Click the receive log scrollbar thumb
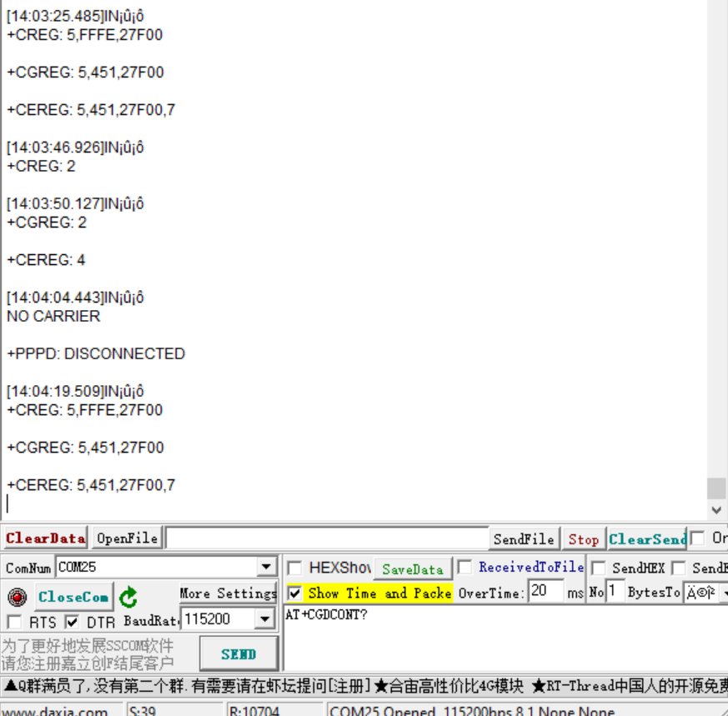Viewport: 728px width, 716px height. [716, 488]
